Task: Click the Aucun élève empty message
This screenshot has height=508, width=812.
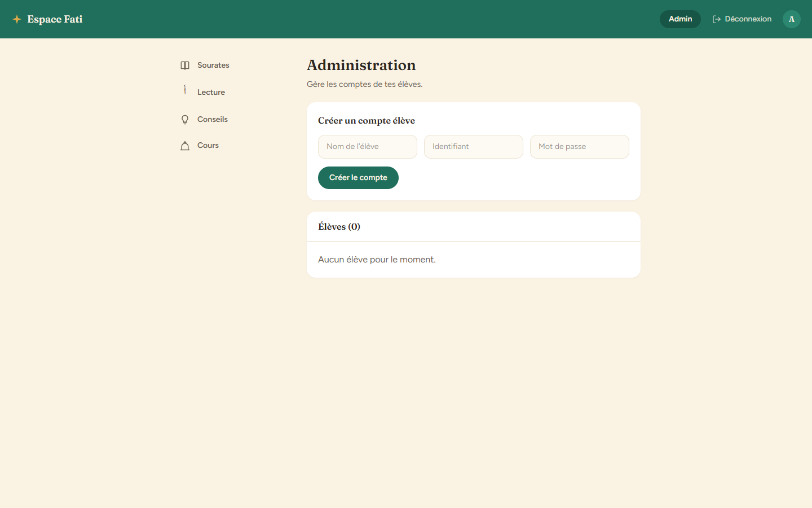Action: coord(377,260)
